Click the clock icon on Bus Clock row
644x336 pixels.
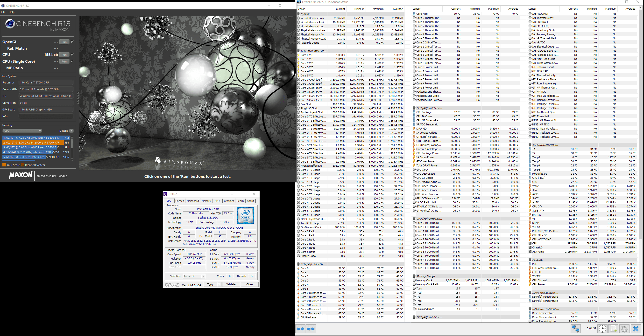pyautogui.click(x=298, y=104)
